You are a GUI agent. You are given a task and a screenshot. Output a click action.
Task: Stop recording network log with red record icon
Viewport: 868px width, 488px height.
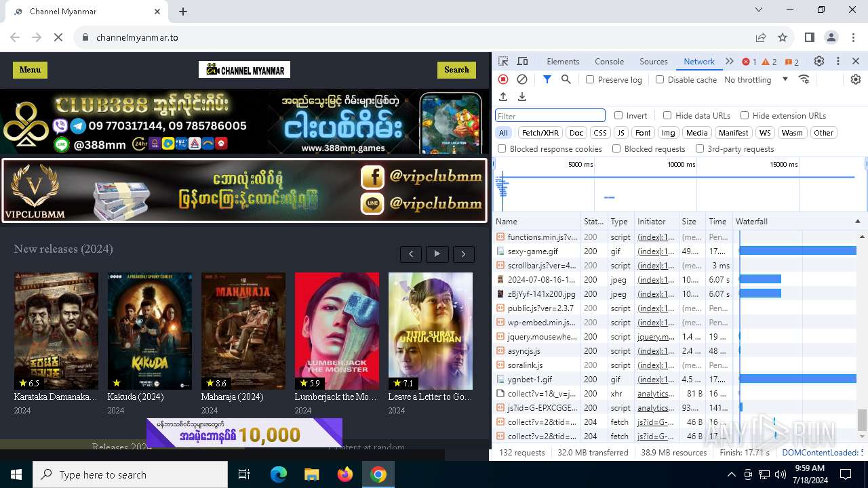point(503,79)
